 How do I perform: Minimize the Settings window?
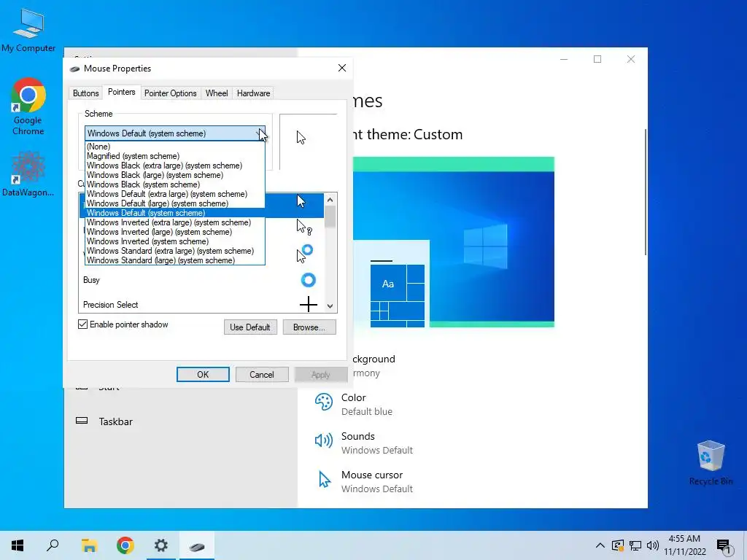click(x=564, y=59)
